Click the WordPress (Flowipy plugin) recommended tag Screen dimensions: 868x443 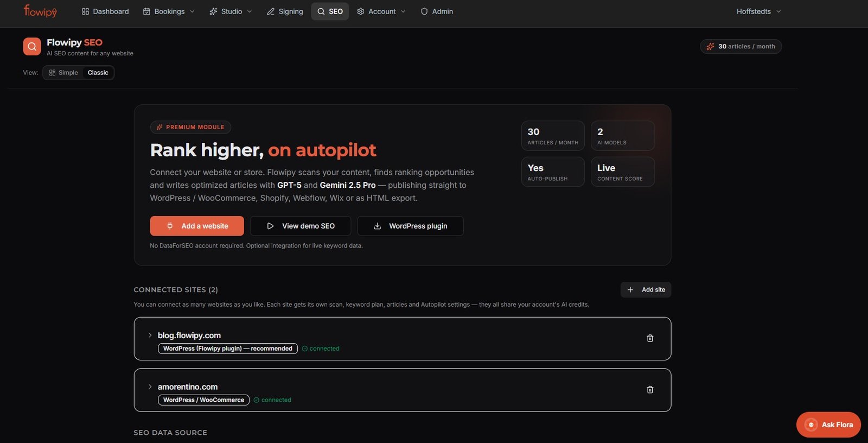coord(228,349)
